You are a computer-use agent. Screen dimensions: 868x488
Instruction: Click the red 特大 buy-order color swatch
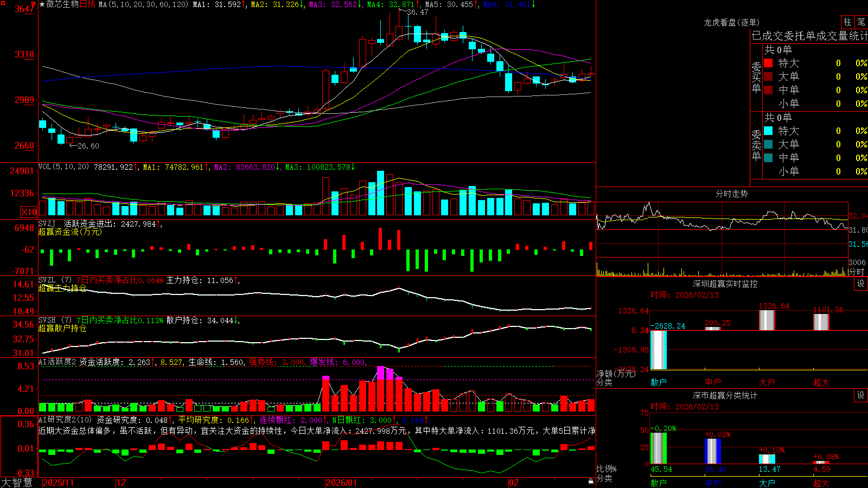tap(768, 63)
